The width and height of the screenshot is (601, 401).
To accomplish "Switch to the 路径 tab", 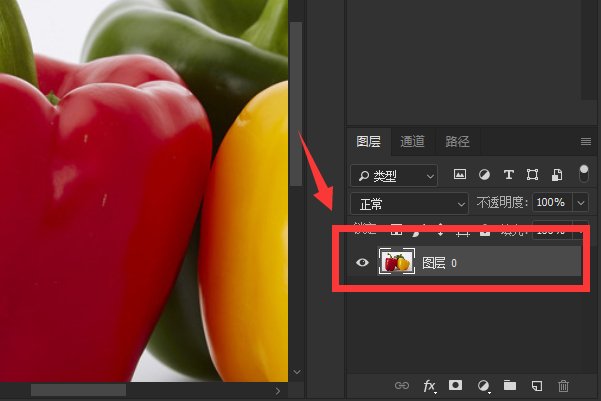I will pos(457,141).
